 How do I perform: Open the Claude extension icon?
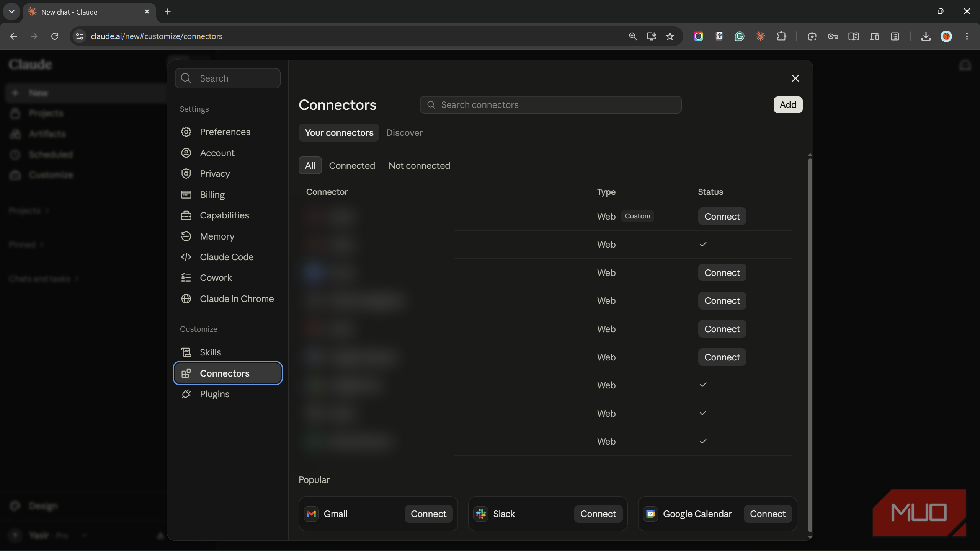tap(760, 36)
